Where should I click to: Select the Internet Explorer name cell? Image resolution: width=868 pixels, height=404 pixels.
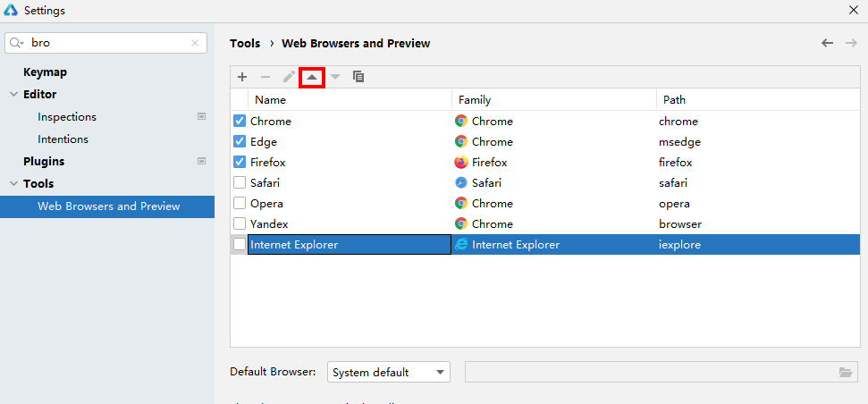tap(350, 245)
